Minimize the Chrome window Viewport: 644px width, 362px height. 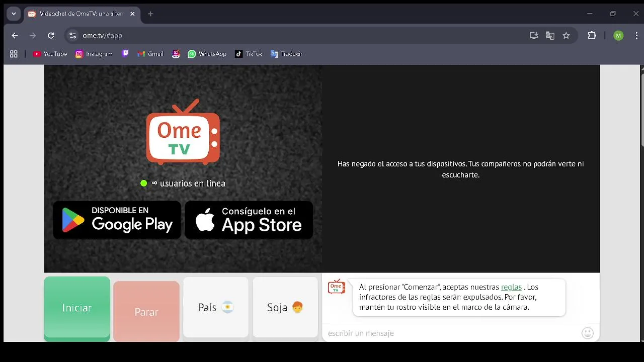point(590,14)
